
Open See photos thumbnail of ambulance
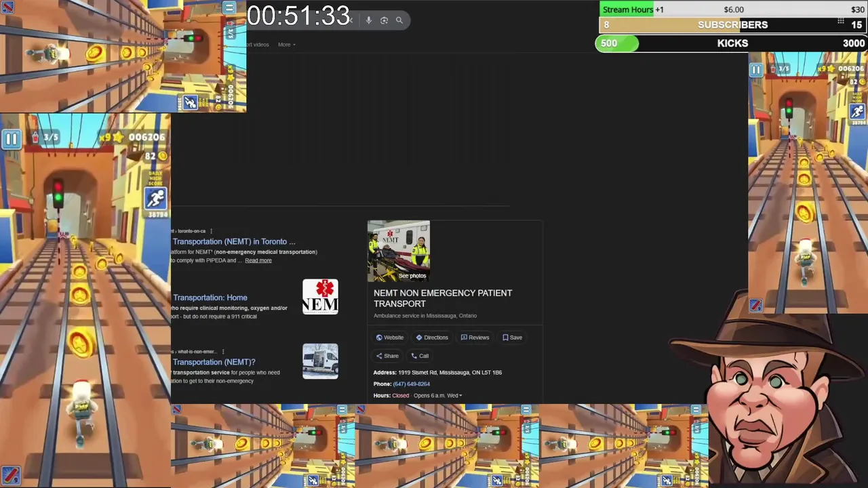click(x=399, y=251)
